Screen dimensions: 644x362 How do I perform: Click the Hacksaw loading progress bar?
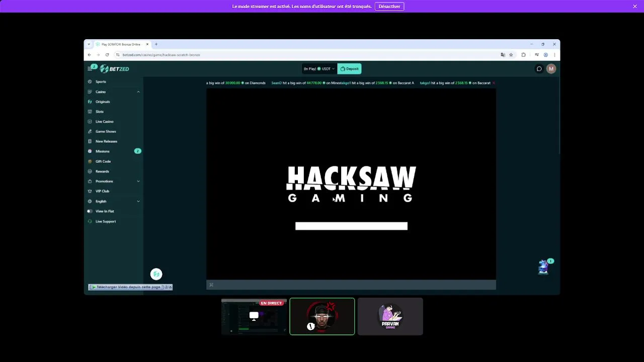pos(351,226)
